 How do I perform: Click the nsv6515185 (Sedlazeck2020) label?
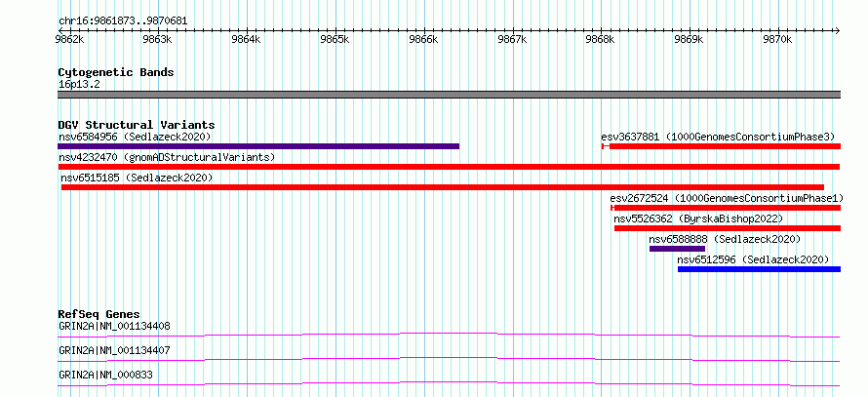137,178
